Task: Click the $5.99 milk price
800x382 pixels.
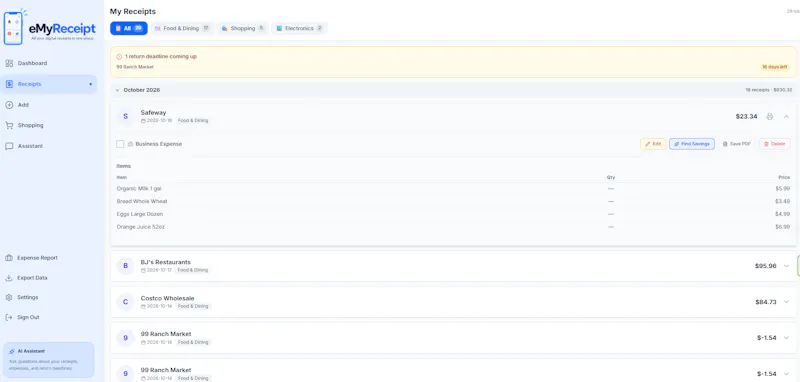Action: (x=783, y=189)
